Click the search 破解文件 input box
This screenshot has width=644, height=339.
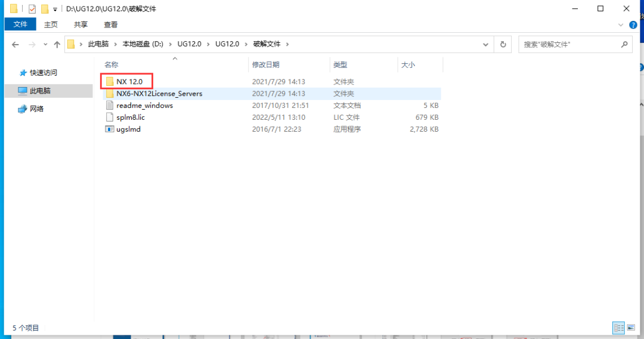(569, 44)
